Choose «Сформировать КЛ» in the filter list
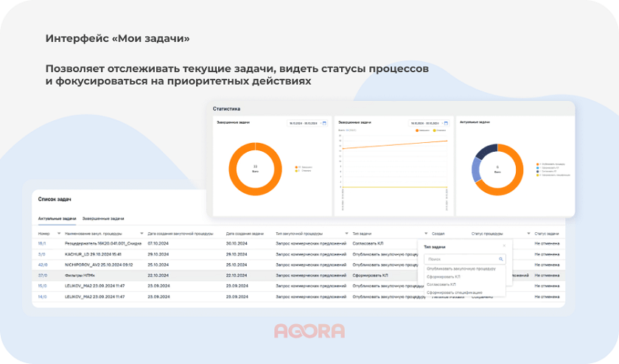 (x=444, y=276)
